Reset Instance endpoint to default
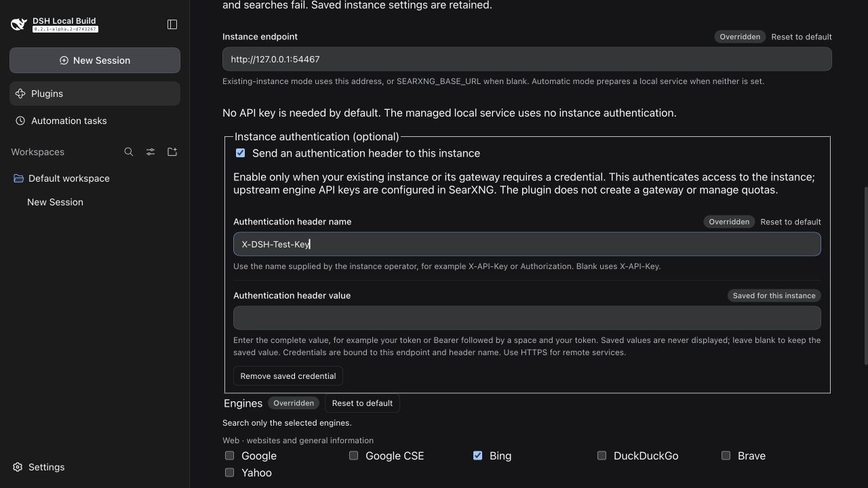The height and width of the screenshot is (488, 868). (802, 37)
